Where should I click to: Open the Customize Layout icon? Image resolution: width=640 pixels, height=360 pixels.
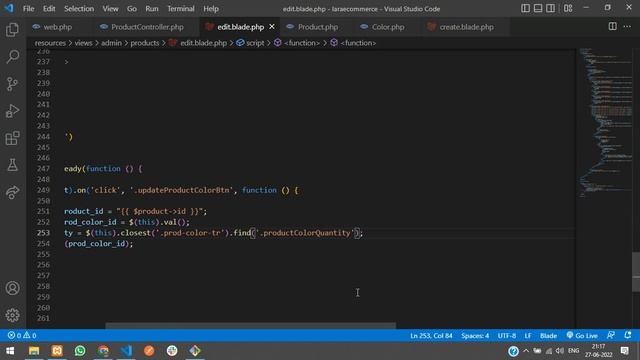point(568,8)
